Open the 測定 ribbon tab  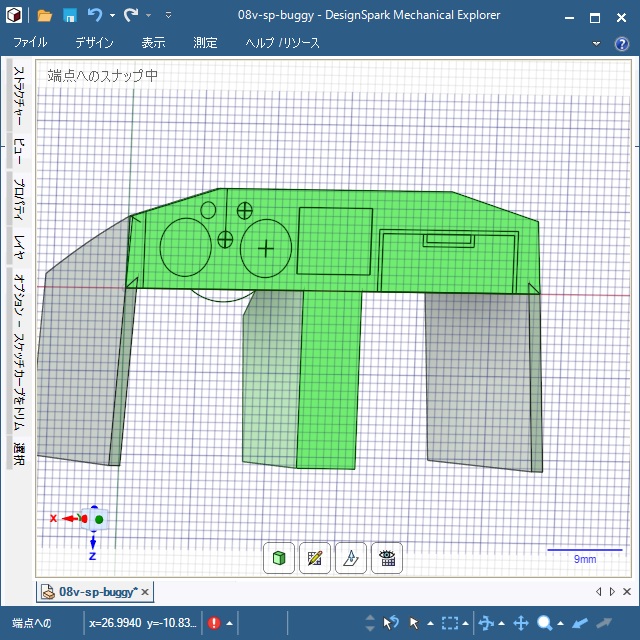205,43
